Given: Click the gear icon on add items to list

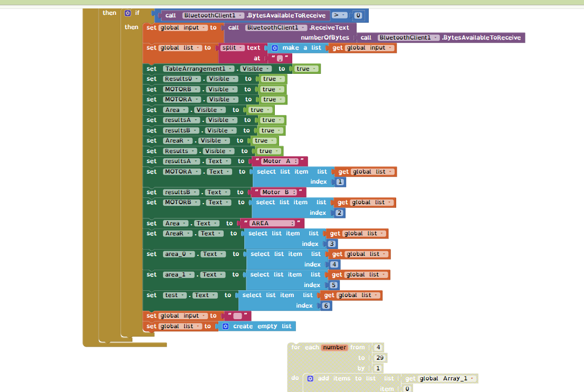Looking at the screenshot, I should coord(310,379).
